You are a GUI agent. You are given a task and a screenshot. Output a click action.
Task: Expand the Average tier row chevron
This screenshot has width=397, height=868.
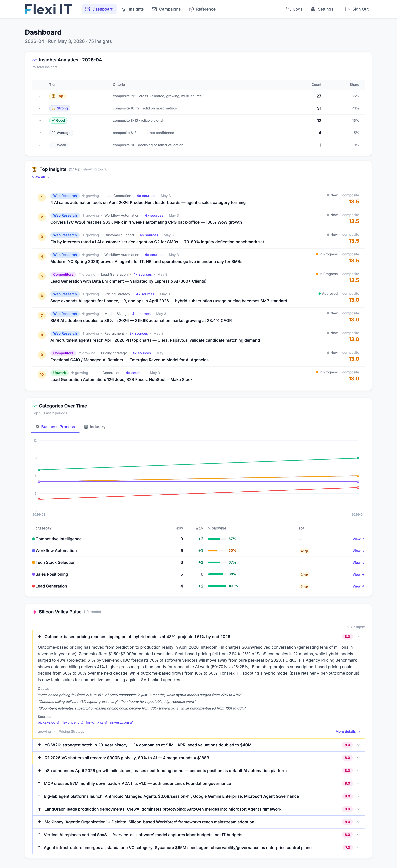pyautogui.click(x=40, y=133)
